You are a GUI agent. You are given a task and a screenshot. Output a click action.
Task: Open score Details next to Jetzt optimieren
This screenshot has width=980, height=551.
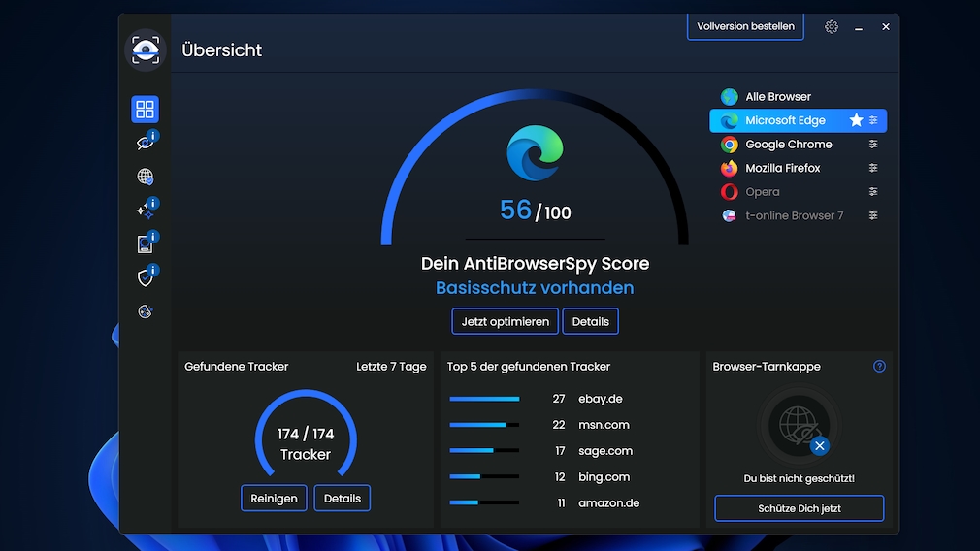590,321
